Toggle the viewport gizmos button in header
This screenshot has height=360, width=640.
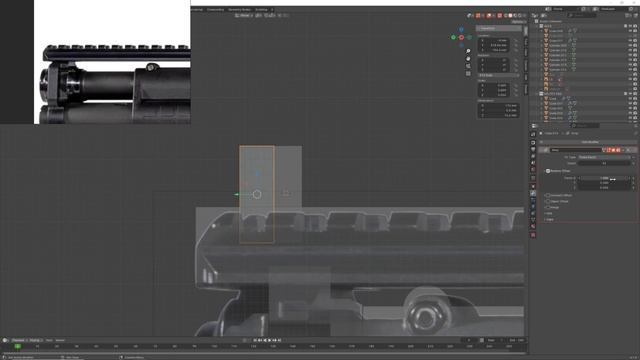(478, 16)
